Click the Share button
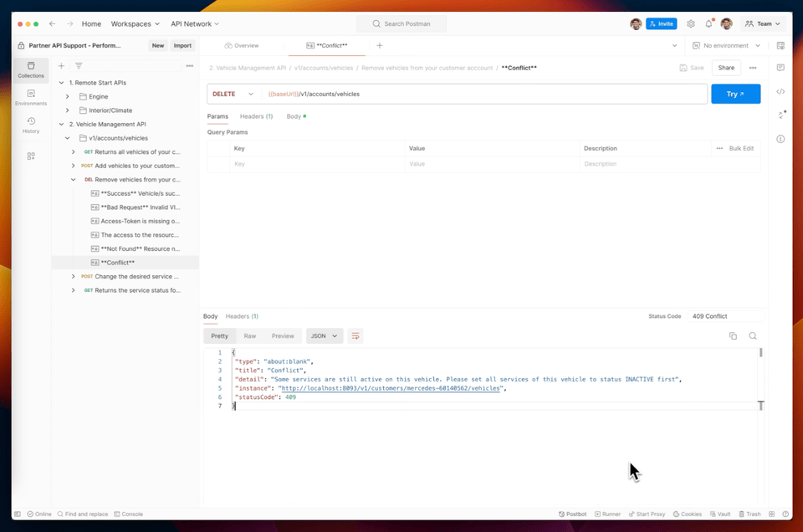Image resolution: width=803 pixels, height=532 pixels. [726, 68]
